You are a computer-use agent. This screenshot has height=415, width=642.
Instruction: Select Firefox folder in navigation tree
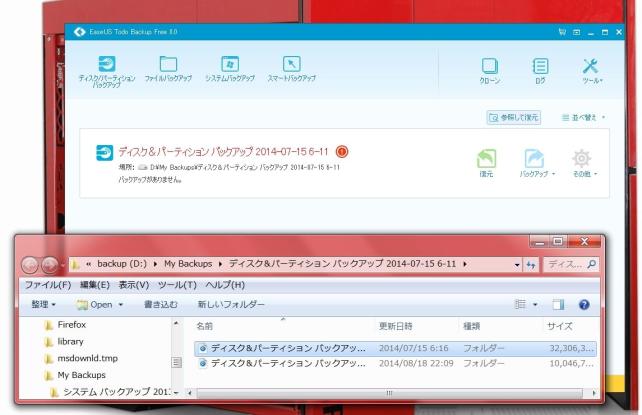66,325
